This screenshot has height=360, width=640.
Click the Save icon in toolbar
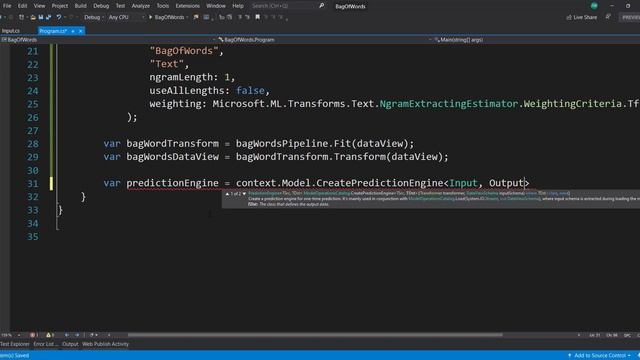tap(41, 17)
